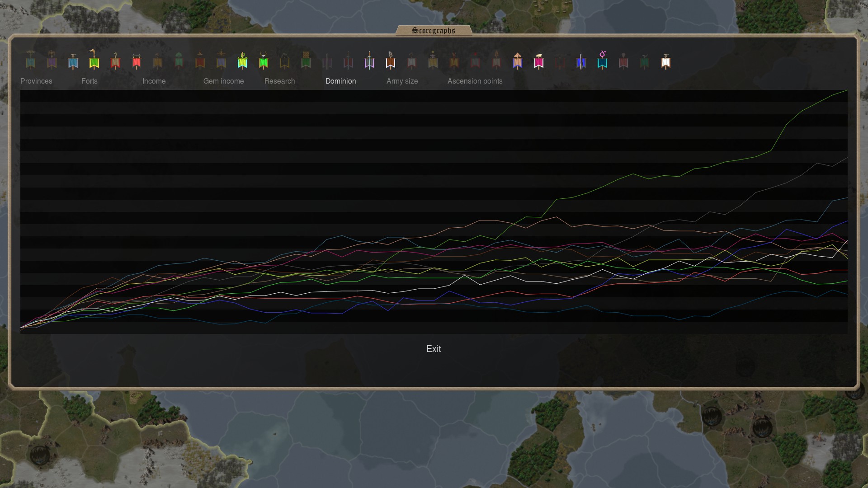The height and width of the screenshot is (488, 868).
Task: Show the dim black flag with gold border
Action: coord(285,61)
